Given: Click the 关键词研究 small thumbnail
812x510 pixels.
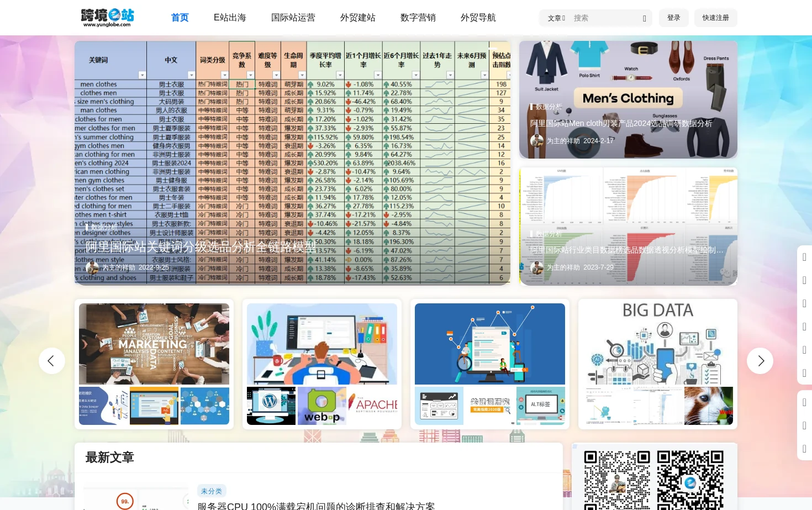Looking at the screenshot, I should (490, 406).
